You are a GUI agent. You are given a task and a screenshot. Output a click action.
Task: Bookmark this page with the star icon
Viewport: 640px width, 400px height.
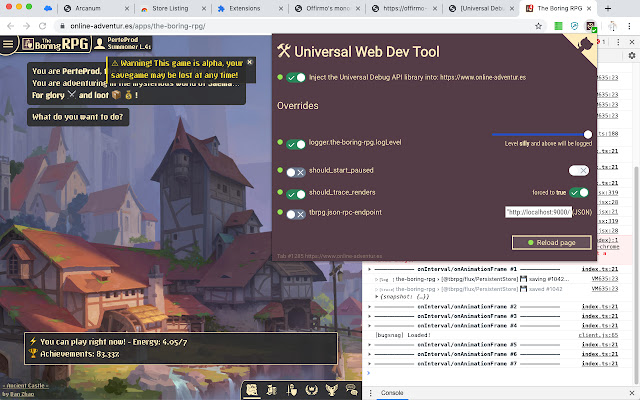(x=538, y=26)
